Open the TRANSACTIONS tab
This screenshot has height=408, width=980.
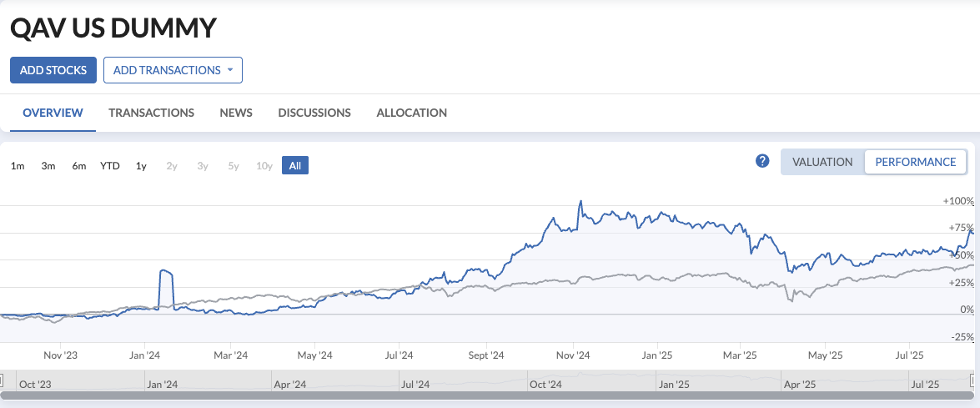[x=151, y=113]
